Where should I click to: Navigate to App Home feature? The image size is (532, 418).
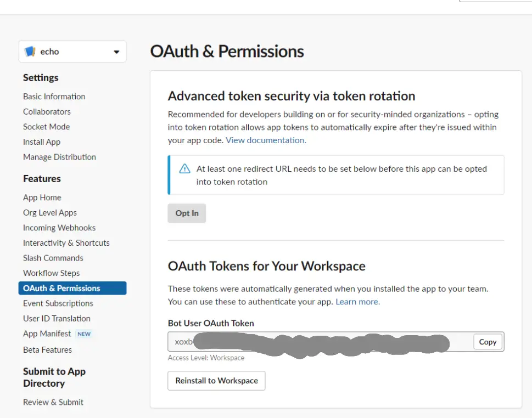coord(42,197)
